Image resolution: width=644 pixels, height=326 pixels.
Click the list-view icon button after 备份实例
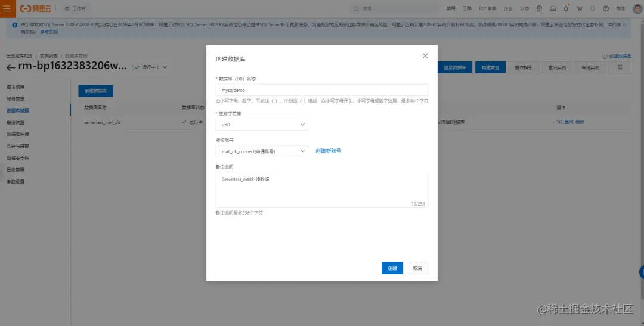tap(620, 67)
